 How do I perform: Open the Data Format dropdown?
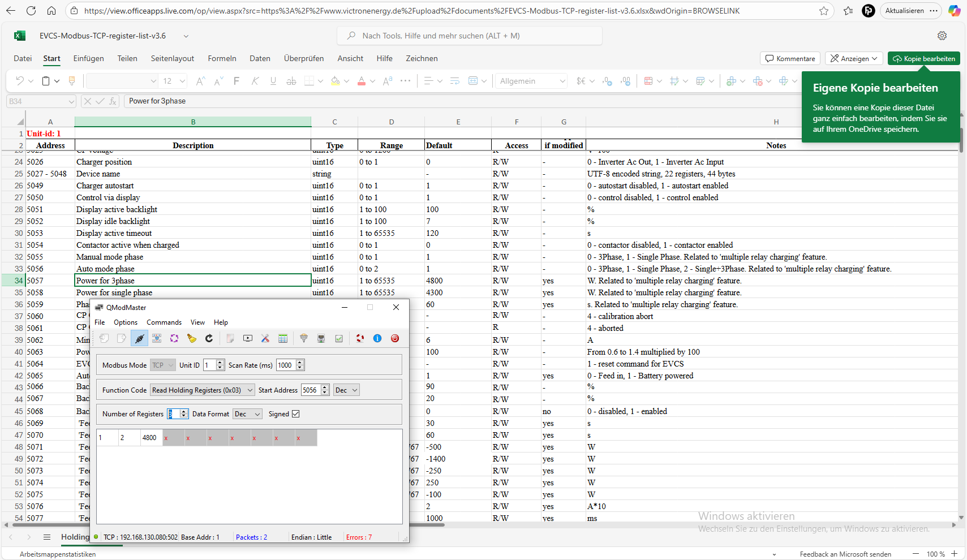(x=247, y=414)
